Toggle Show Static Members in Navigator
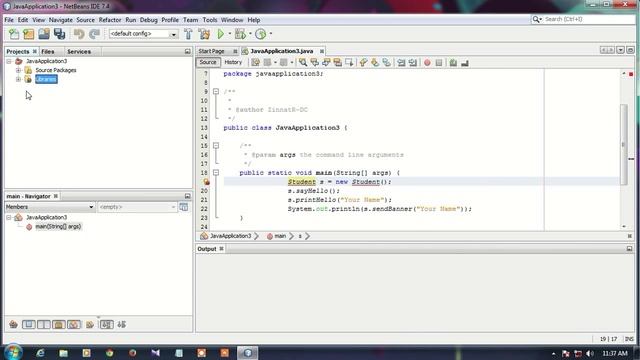 click(x=44, y=324)
